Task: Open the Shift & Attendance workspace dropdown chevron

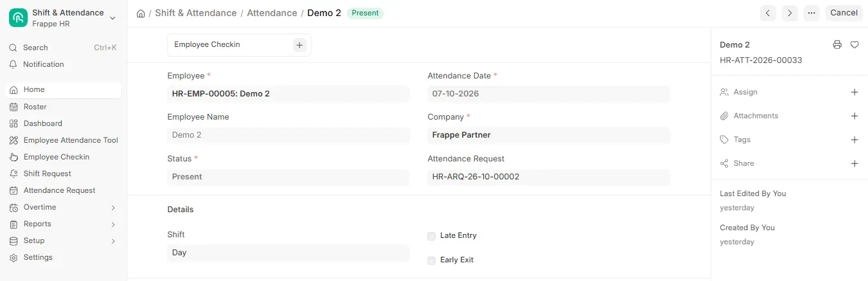Action: point(112,18)
